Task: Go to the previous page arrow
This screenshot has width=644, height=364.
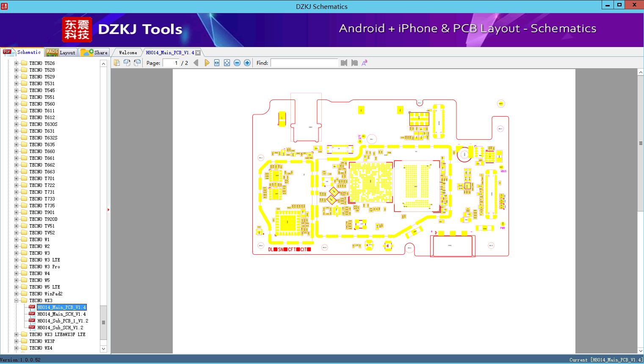Action: pos(196,63)
